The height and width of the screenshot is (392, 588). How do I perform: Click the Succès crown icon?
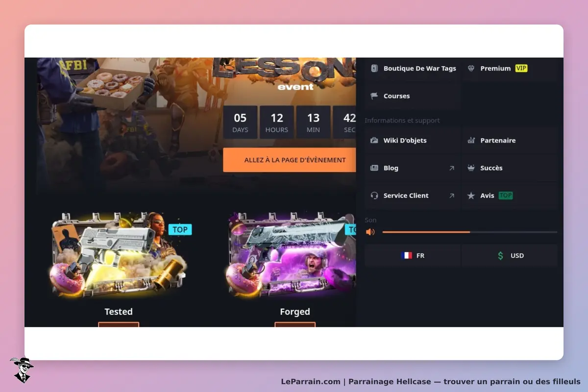click(471, 168)
